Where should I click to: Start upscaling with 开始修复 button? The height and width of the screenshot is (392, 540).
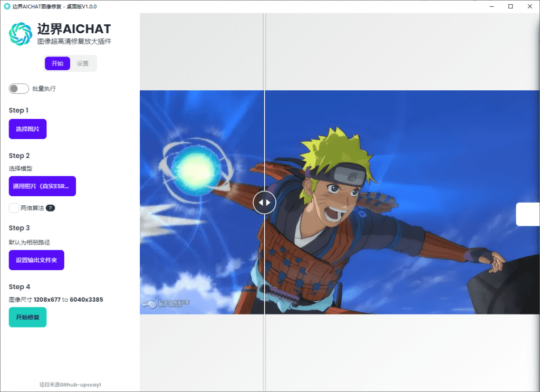pyautogui.click(x=27, y=317)
